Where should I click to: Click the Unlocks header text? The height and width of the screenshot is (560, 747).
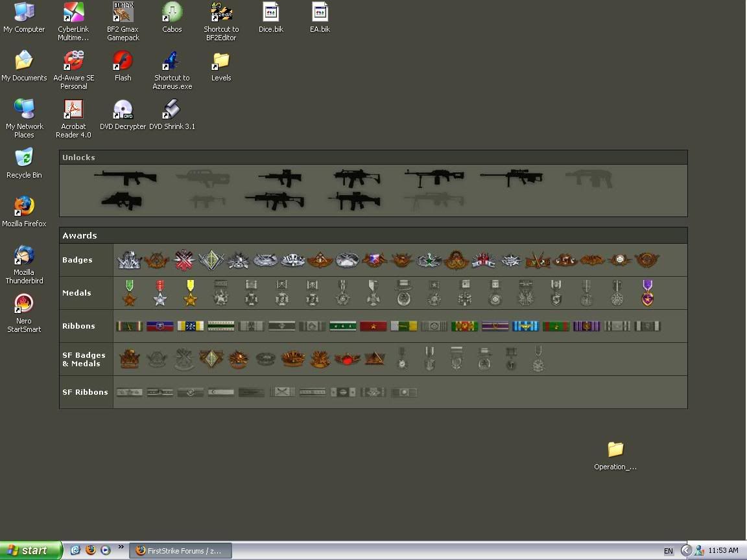[78, 157]
